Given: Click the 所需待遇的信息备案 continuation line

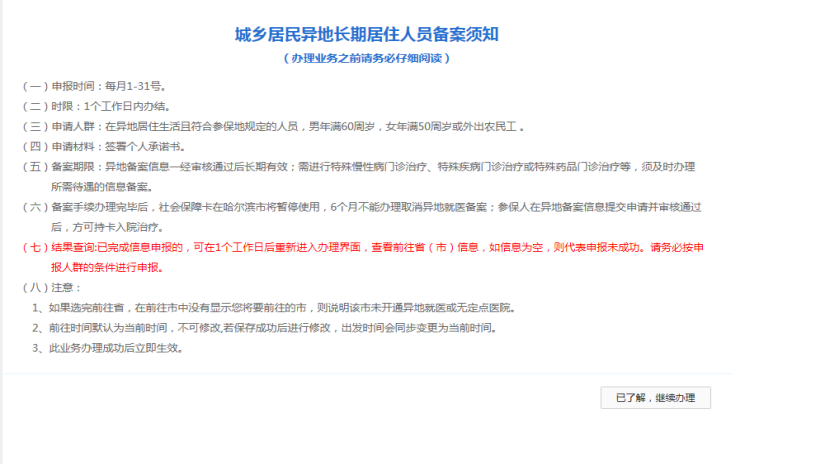Looking at the screenshot, I should click(102, 187).
